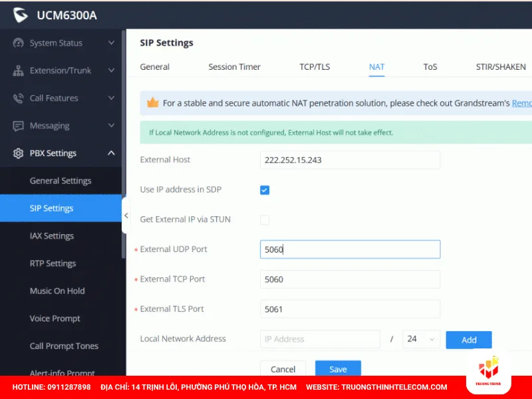Click the External TCP Port field
This screenshot has width=532, height=399.
click(x=350, y=279)
